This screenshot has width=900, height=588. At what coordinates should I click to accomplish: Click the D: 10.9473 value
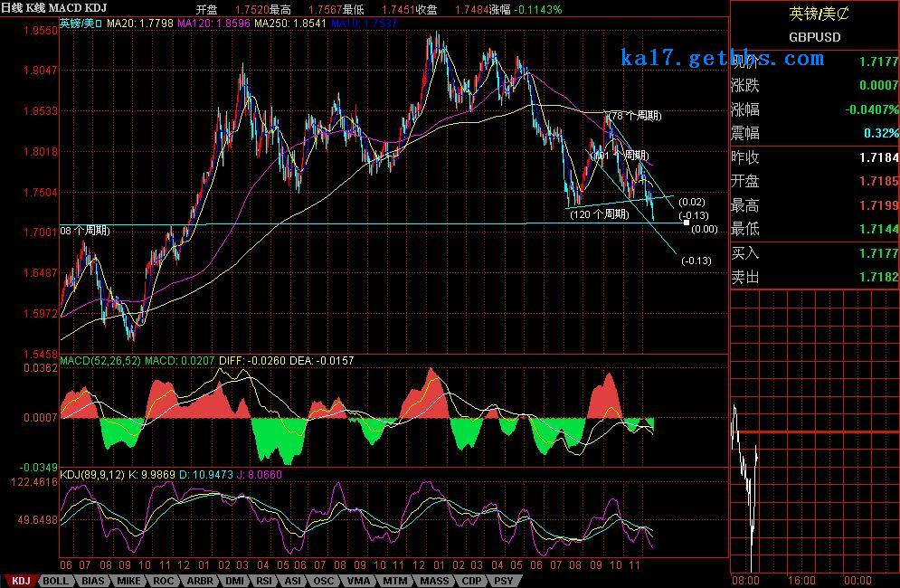tap(206, 475)
